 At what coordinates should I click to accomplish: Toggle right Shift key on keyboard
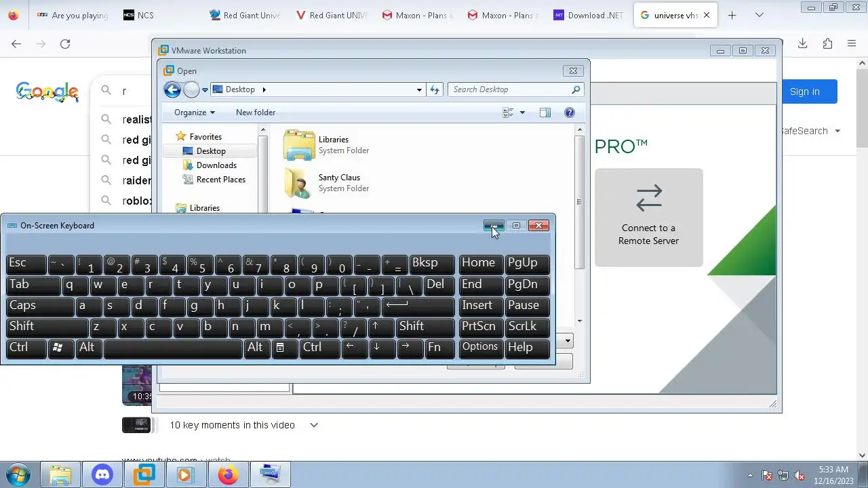point(425,327)
